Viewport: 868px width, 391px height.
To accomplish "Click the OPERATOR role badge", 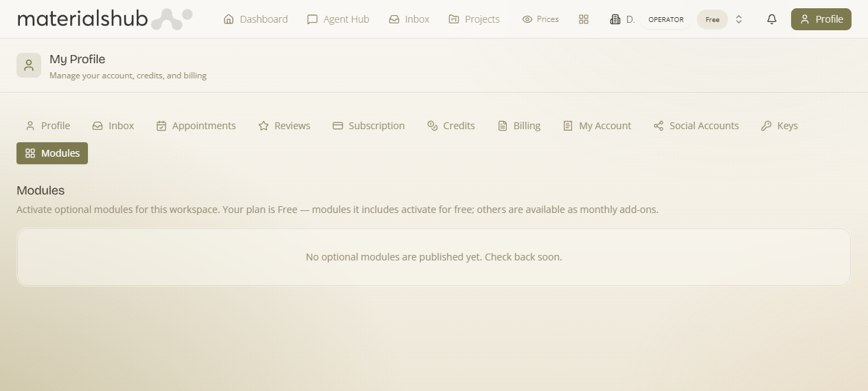I will [666, 19].
